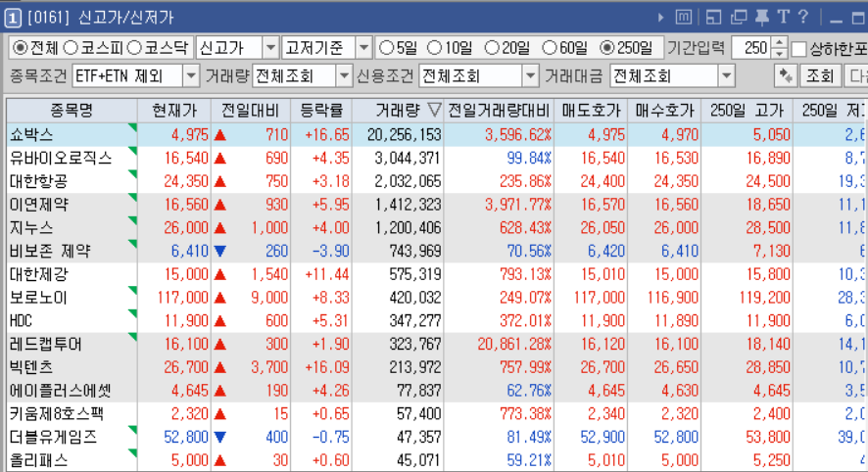Select the 250일 period radio button
Viewport: 868px width, 472px height.
pos(606,48)
